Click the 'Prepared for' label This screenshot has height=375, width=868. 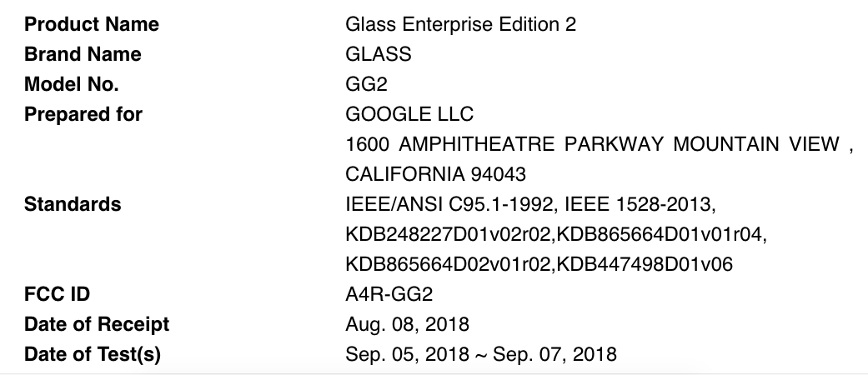(x=83, y=114)
